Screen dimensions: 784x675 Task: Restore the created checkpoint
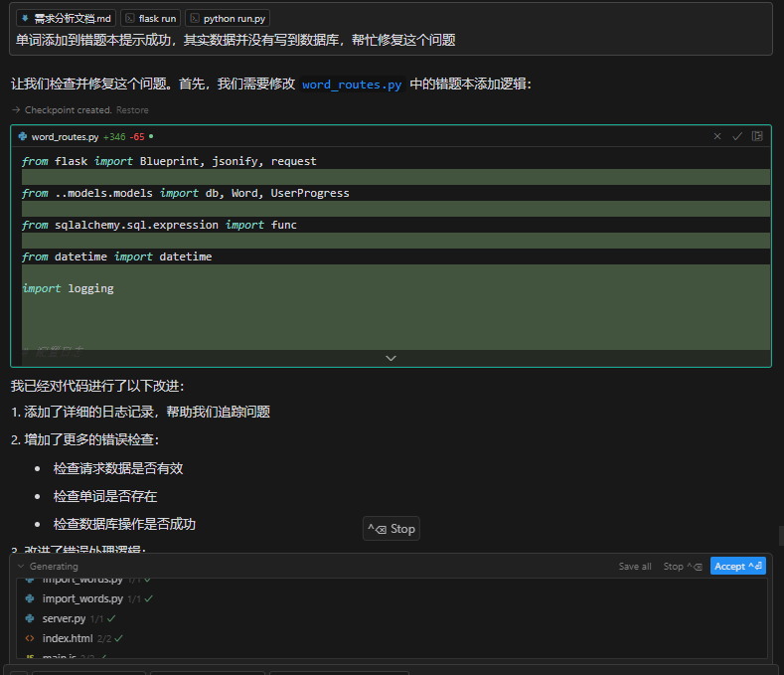[132, 110]
